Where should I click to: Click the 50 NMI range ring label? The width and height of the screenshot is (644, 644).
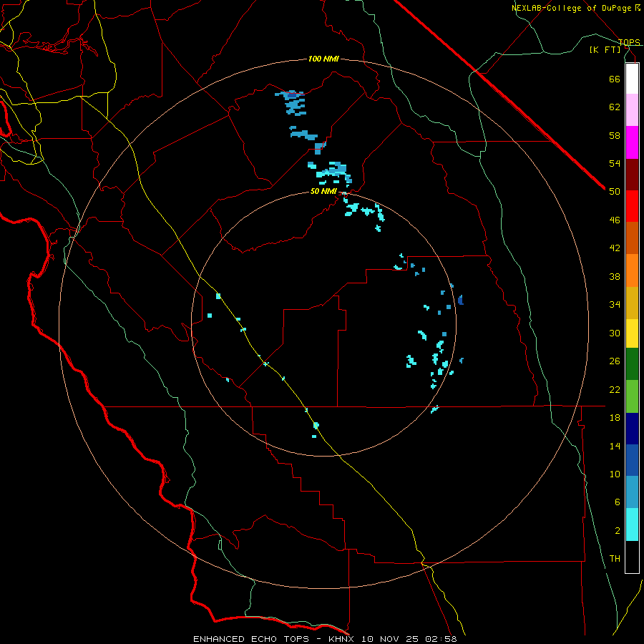[323, 191]
